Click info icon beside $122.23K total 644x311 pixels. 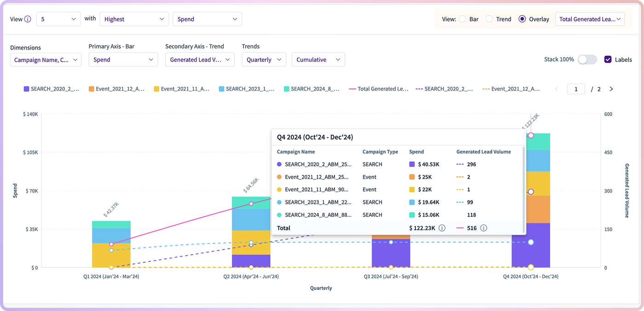click(x=442, y=228)
